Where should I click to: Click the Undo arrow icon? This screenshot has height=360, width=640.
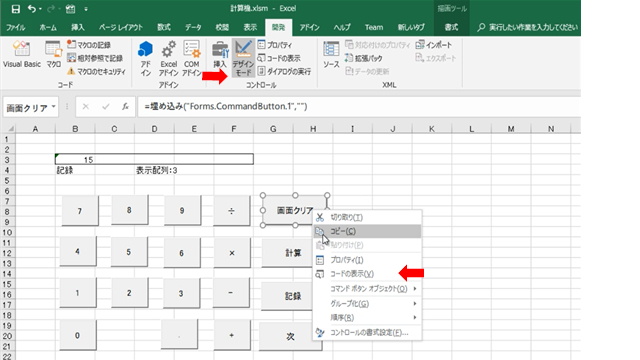pyautogui.click(x=31, y=9)
